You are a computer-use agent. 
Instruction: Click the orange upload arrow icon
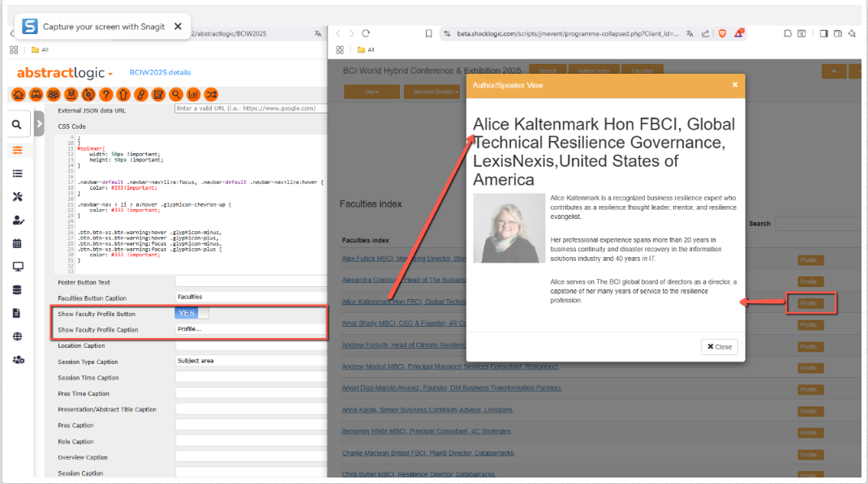coord(123,95)
